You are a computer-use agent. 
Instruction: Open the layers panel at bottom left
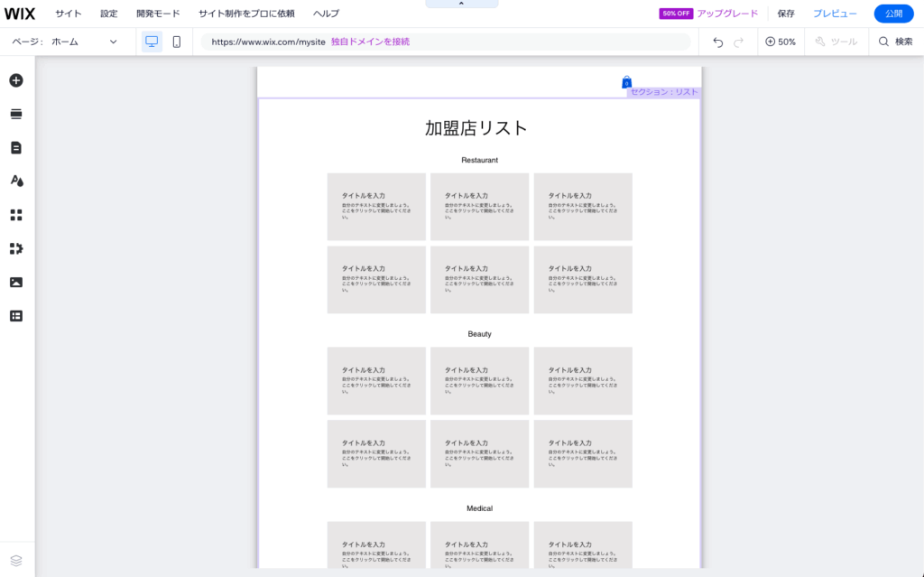point(16,559)
